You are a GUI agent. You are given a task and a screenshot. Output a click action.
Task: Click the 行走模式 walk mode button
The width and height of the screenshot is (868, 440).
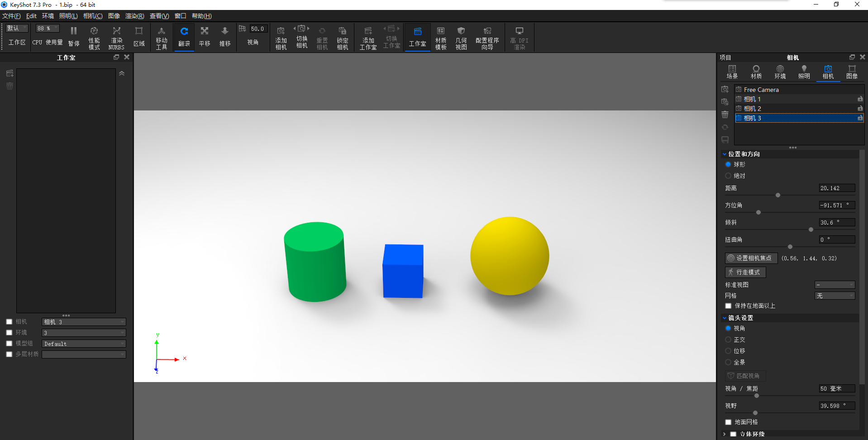coord(745,272)
